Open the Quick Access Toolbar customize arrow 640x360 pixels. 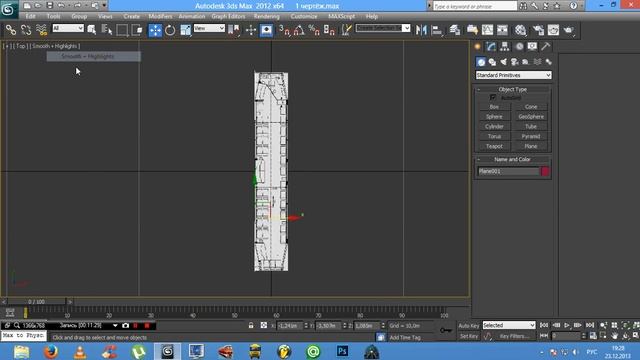tap(104, 6)
